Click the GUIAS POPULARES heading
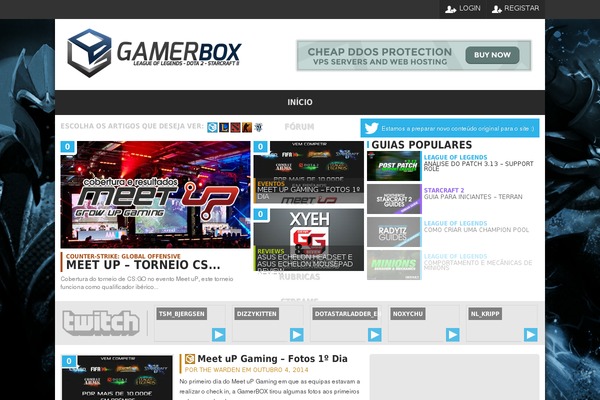 tap(422, 145)
